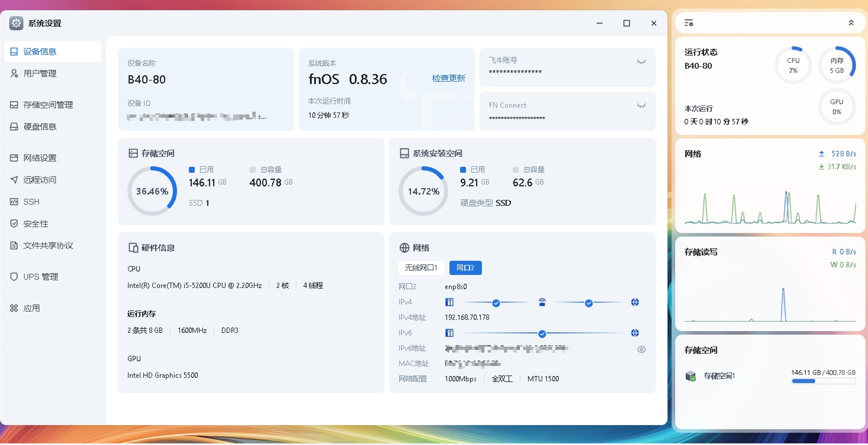Click the IPv4 globe icon
868x445 pixels.
pyautogui.click(x=635, y=303)
